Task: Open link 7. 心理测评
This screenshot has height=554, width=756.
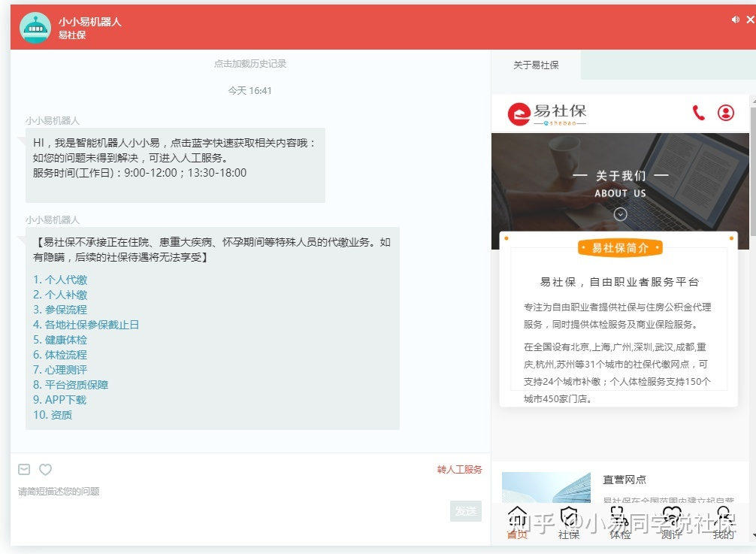Action: [x=60, y=369]
